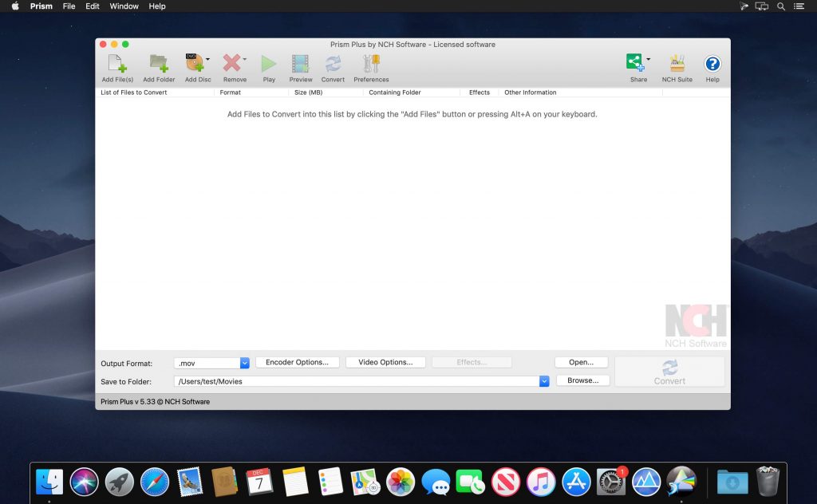Open Mail from the dock
Viewport: 817px width, 504px height.
click(x=190, y=482)
